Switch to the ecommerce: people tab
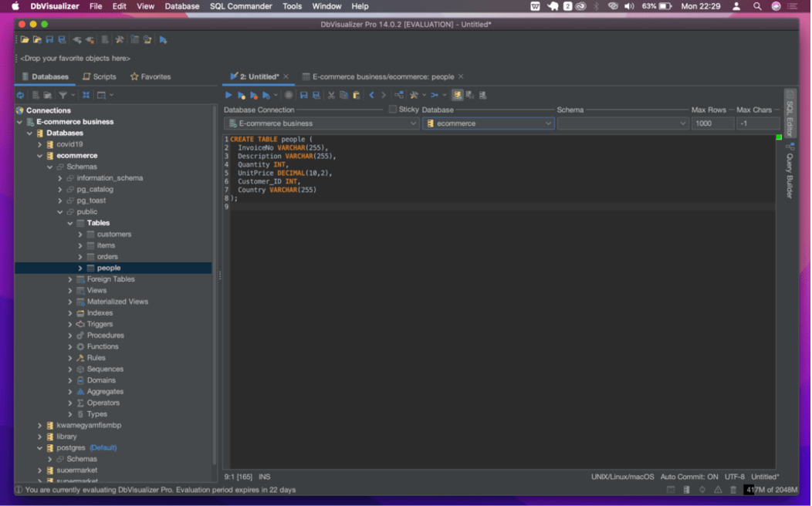The height and width of the screenshot is (506, 812). point(383,76)
